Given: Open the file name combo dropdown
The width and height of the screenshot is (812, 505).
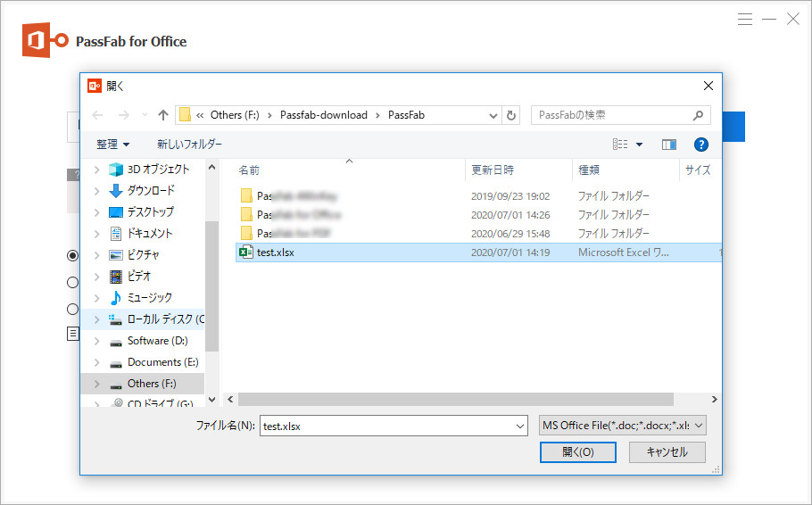Looking at the screenshot, I should 520,426.
